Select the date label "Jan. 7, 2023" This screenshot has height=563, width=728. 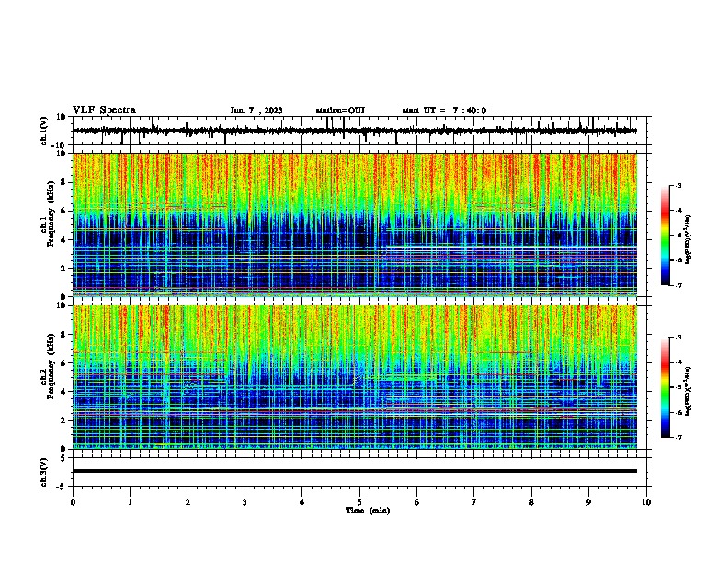[x=256, y=110]
